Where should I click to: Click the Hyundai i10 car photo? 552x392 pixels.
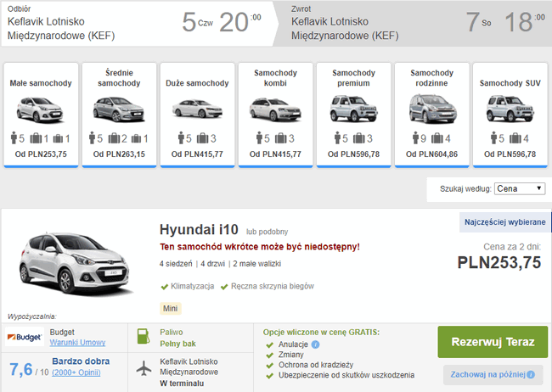[75, 263]
